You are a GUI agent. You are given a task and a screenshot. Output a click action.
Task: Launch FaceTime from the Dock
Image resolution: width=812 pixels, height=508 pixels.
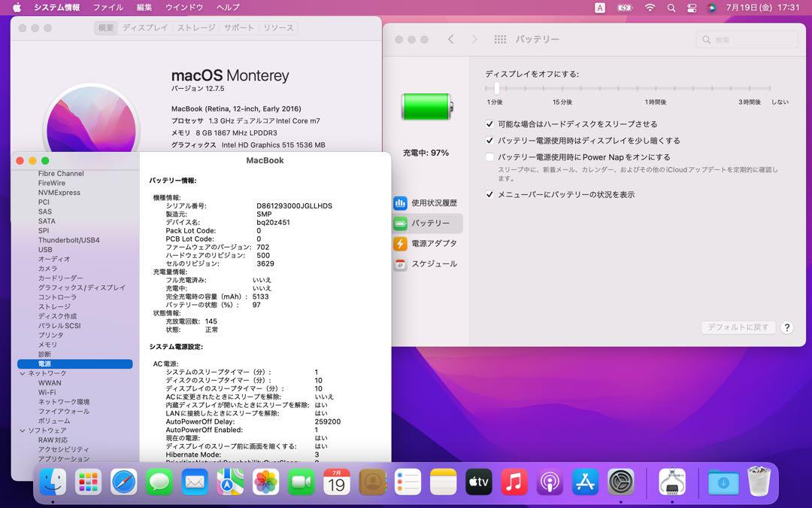(301, 482)
